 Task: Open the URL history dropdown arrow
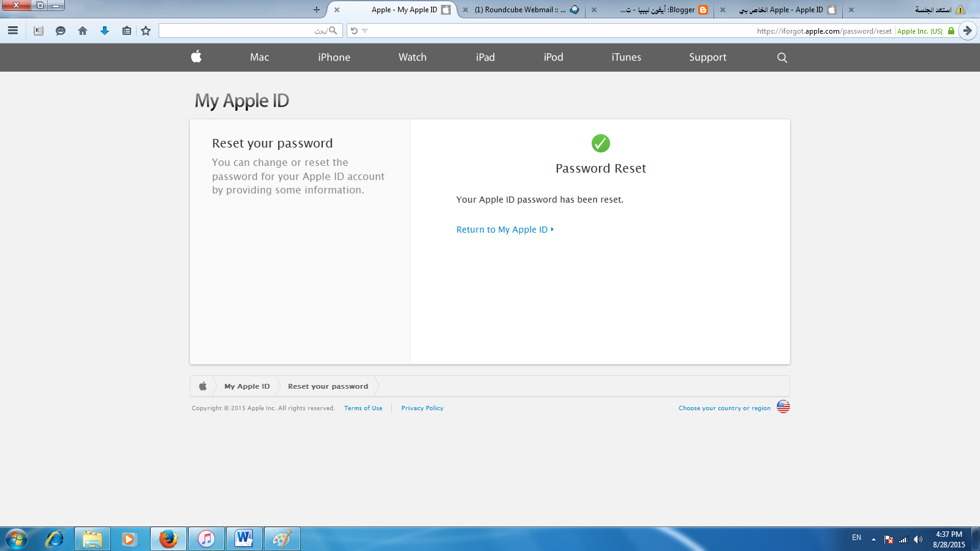(x=364, y=31)
